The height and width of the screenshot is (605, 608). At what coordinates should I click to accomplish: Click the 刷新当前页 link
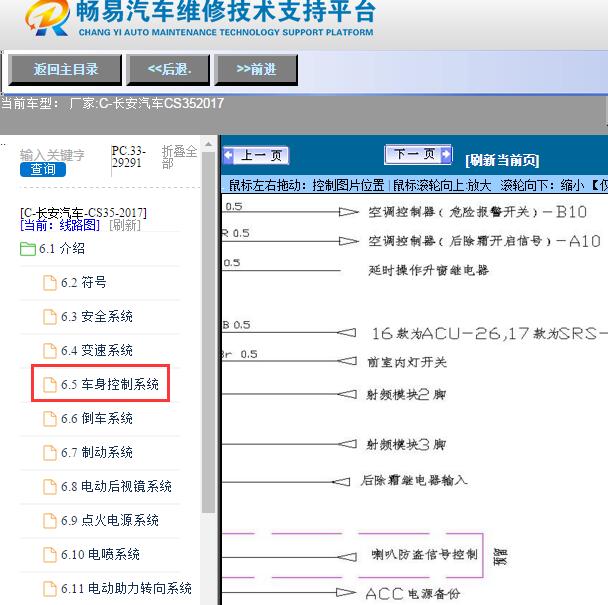(502, 160)
